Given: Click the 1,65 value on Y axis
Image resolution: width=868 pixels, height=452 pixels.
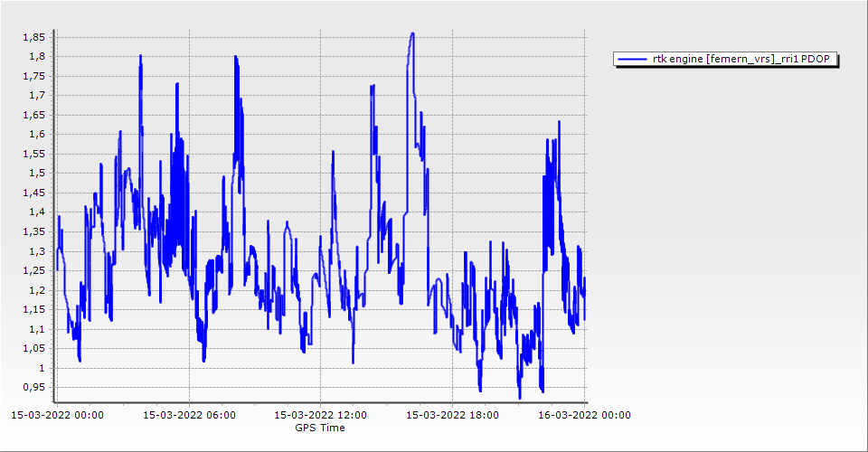Looking at the screenshot, I should pos(33,115).
